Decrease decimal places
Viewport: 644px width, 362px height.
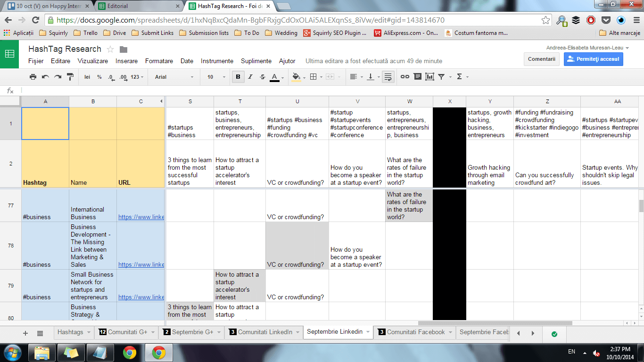coord(111,77)
